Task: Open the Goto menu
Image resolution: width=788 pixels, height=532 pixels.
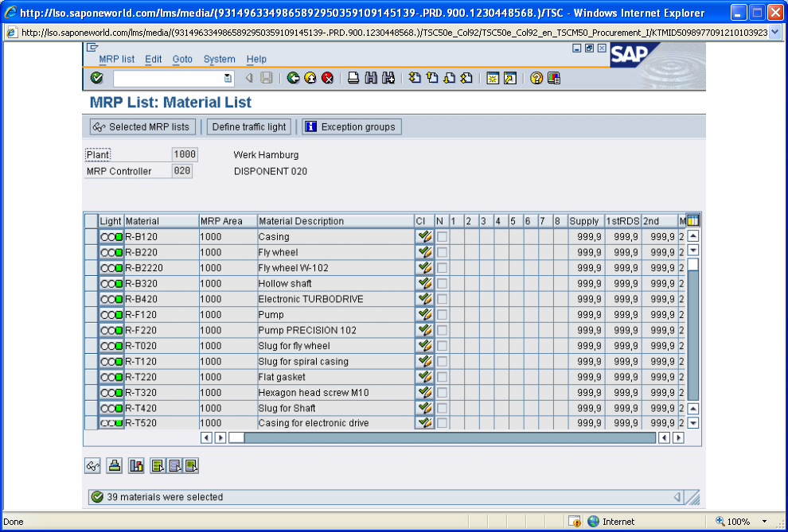Action: point(182,59)
